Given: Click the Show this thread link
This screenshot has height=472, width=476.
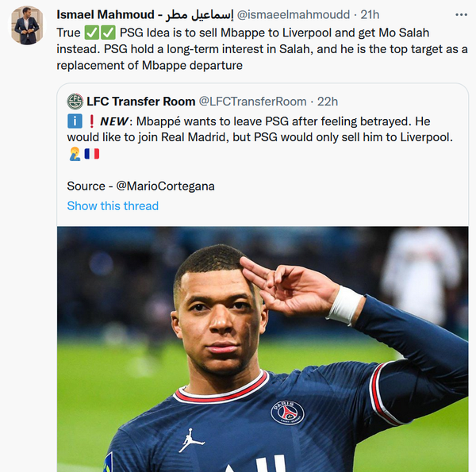Looking at the screenshot, I should [113, 205].
